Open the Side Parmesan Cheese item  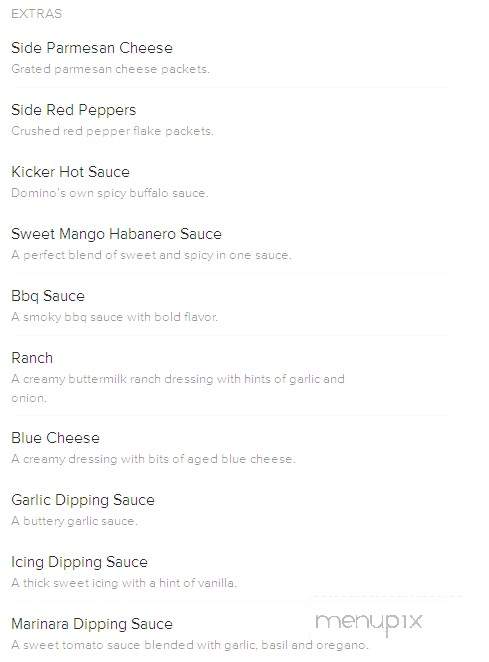92,48
